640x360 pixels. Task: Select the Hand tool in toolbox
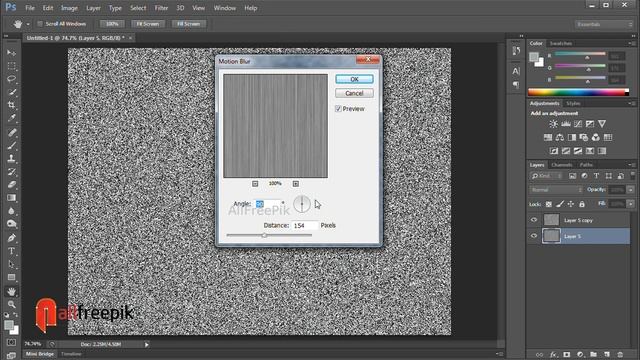(x=11, y=291)
